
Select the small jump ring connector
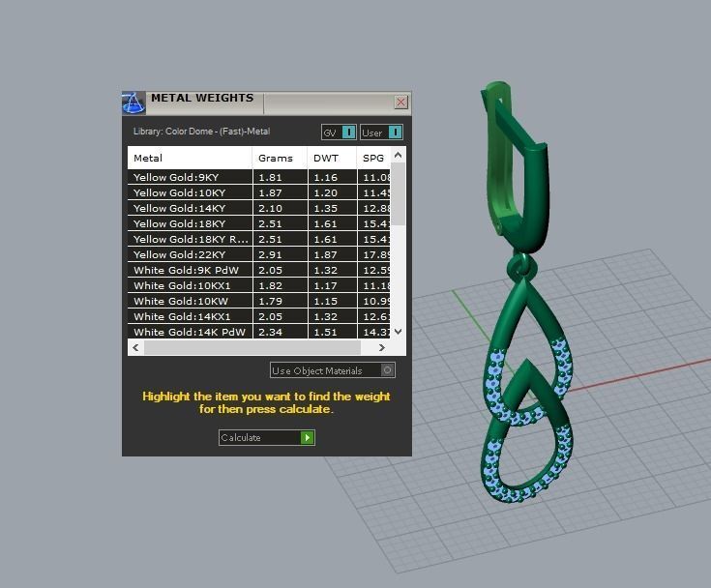[522, 268]
